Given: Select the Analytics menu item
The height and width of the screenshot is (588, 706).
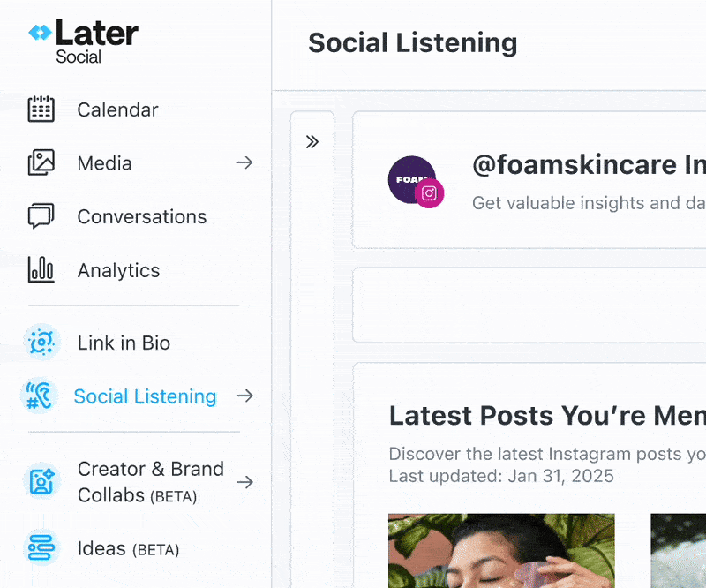Looking at the screenshot, I should point(118,270).
